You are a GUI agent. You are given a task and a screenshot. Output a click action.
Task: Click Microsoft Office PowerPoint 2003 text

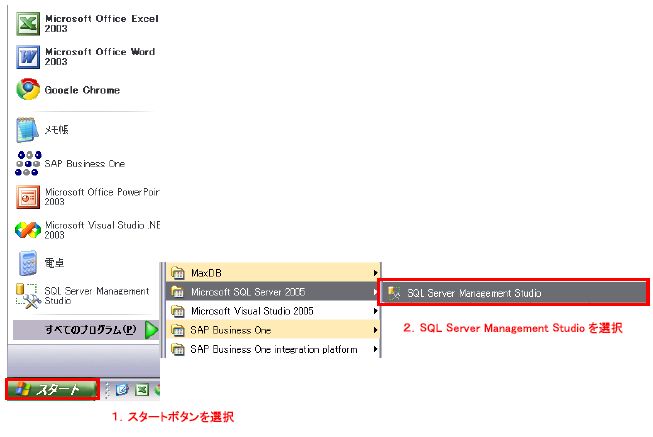(102, 197)
